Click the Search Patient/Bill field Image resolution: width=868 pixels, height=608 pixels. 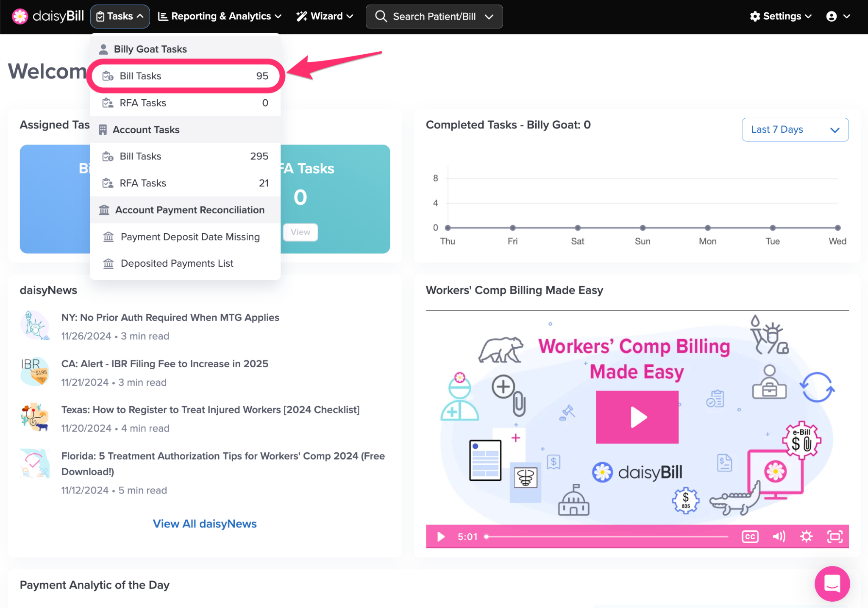[434, 16]
